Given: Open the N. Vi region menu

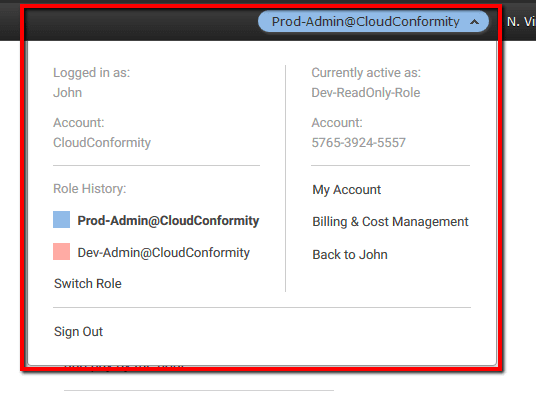Looking at the screenshot, I should click(x=521, y=22).
